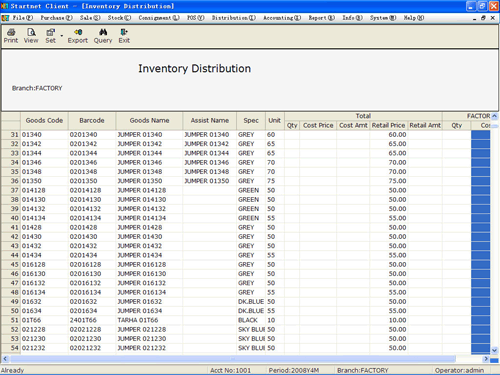Select row number 54 header
The height and width of the screenshot is (375, 500).
click(11, 348)
